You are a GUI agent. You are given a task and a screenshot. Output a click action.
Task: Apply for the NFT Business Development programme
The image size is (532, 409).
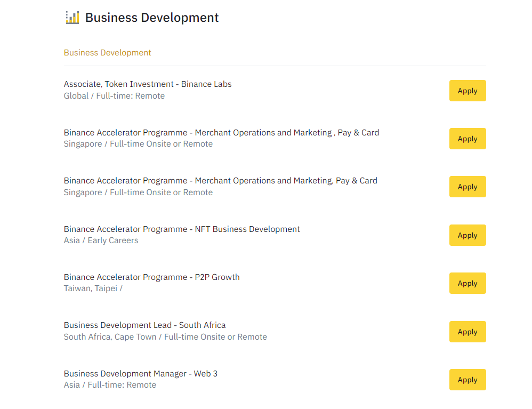467,235
